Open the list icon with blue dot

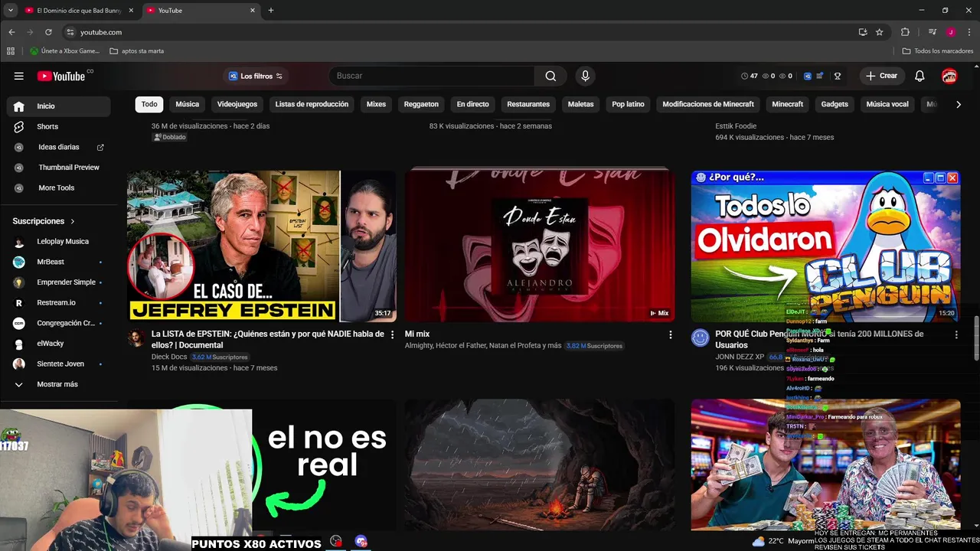(820, 76)
